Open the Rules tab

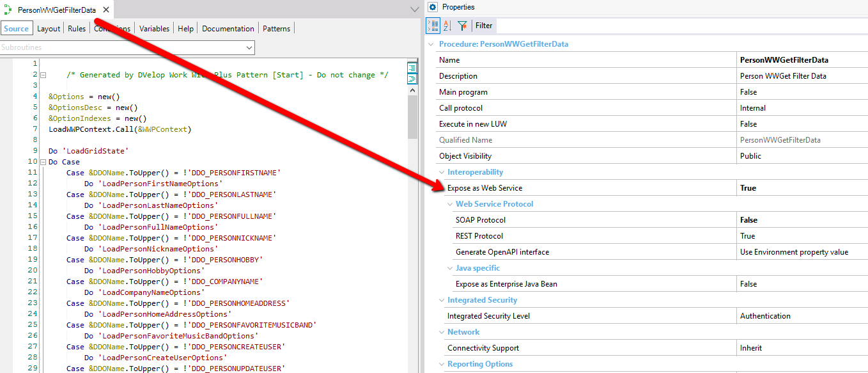tap(77, 28)
